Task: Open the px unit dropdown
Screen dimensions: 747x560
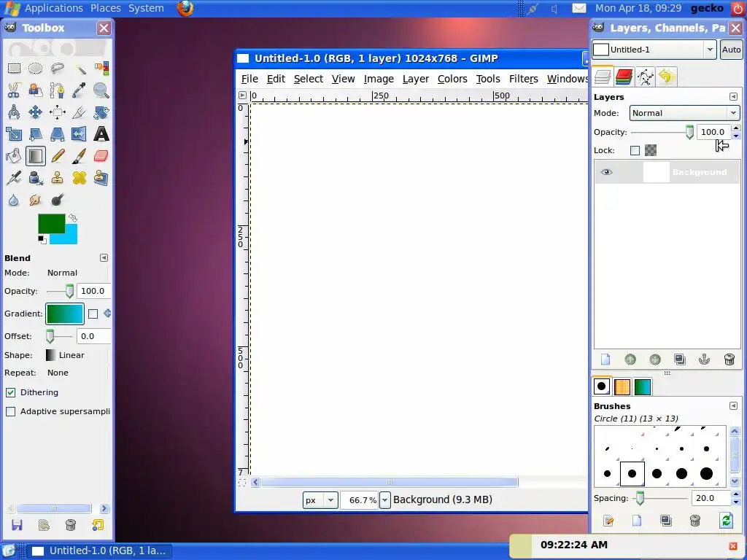Action: [x=320, y=500]
